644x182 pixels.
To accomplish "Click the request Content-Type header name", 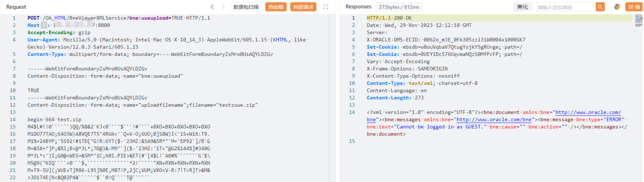I will coord(47,54).
